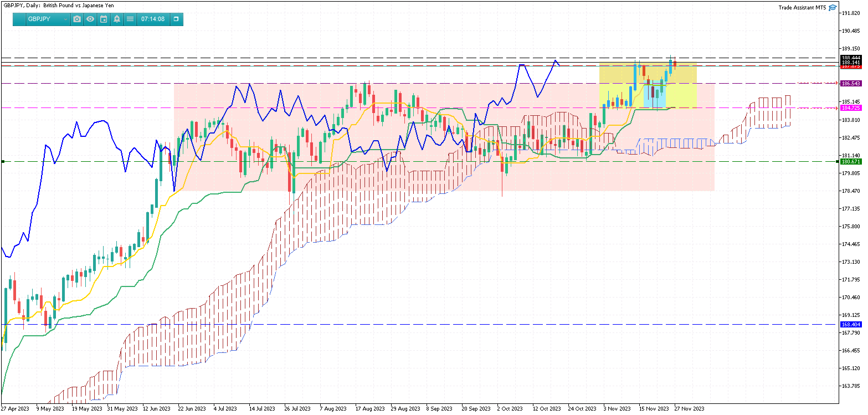The width and height of the screenshot is (868, 415).
Task: Click the 173.130 price scale value
Action: click(851, 262)
